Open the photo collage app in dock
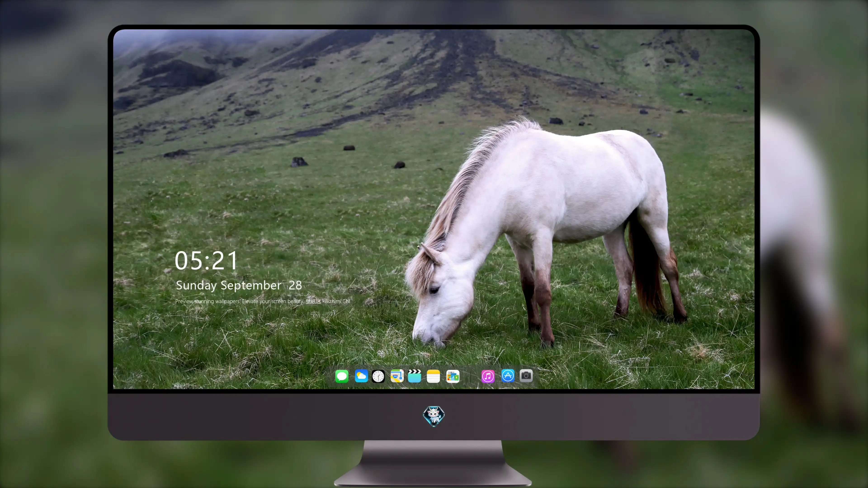This screenshot has height=488, width=868. (453, 376)
